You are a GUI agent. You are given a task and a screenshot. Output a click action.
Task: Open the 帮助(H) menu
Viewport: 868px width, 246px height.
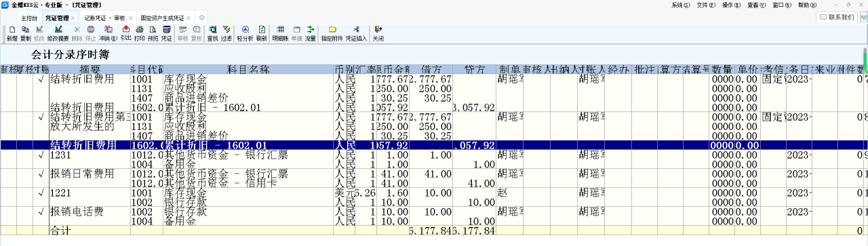(807, 5)
